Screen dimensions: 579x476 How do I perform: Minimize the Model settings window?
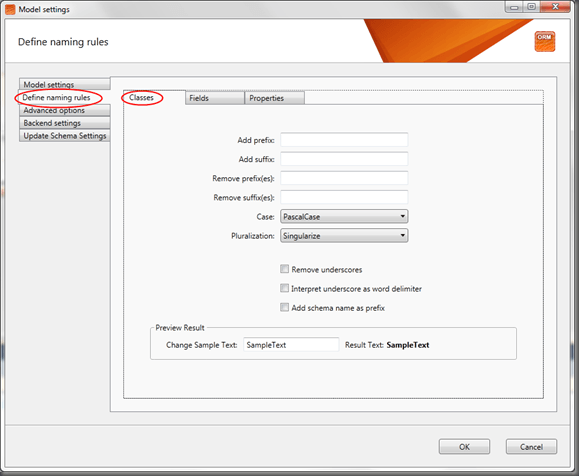[514, 7]
